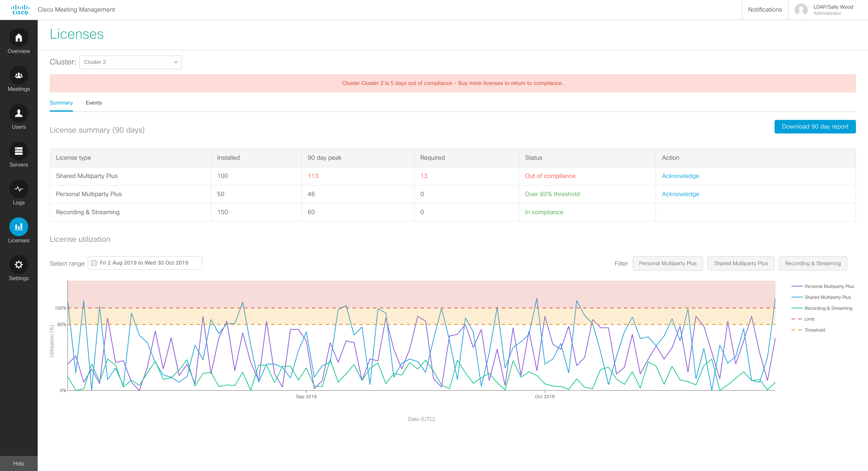Open Settings gear in sidebar
Screen dimensions: 868x471
(x=19, y=265)
